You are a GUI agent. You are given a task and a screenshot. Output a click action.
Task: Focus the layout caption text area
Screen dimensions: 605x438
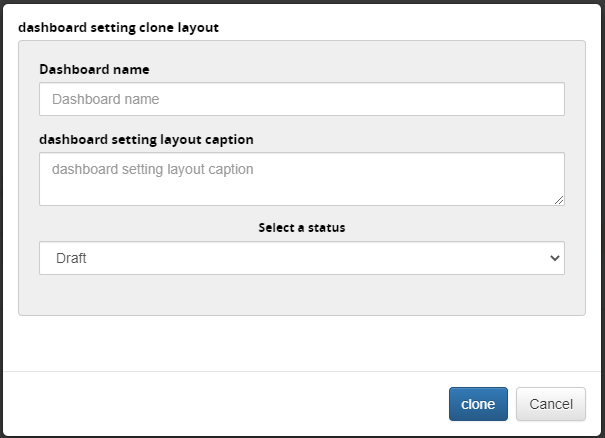click(x=301, y=179)
